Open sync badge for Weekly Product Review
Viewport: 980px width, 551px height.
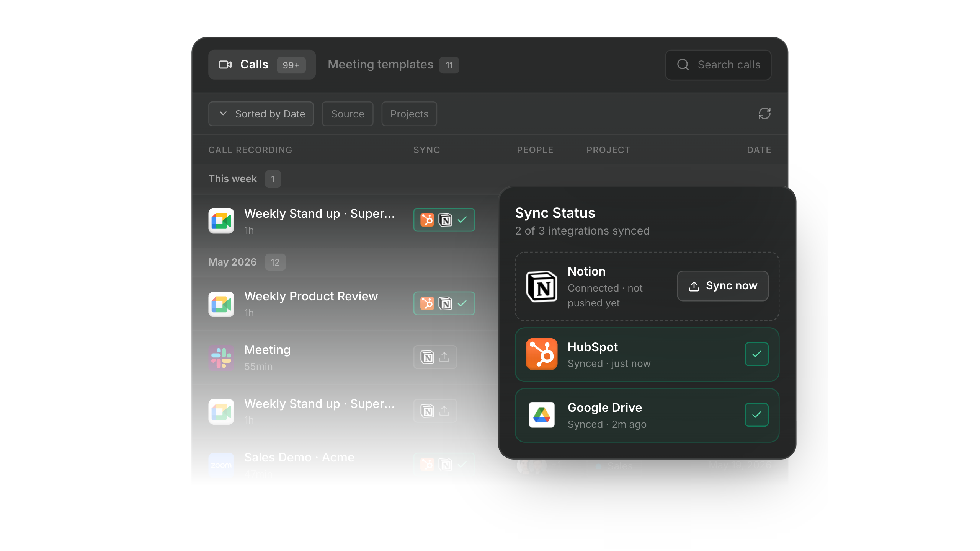pyautogui.click(x=444, y=303)
